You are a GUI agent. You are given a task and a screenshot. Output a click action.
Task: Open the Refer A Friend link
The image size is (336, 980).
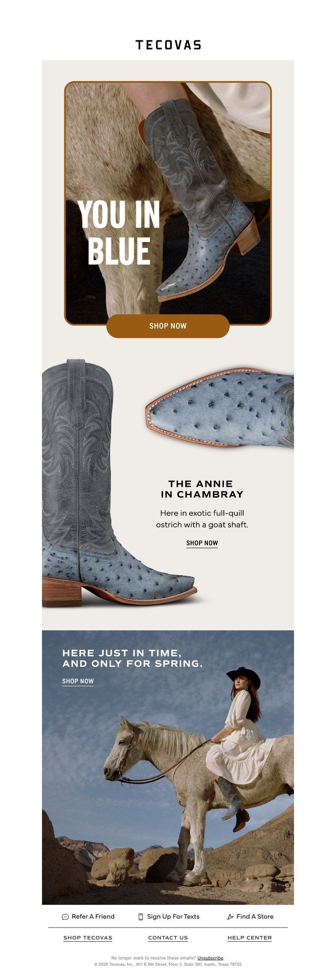coord(88,917)
